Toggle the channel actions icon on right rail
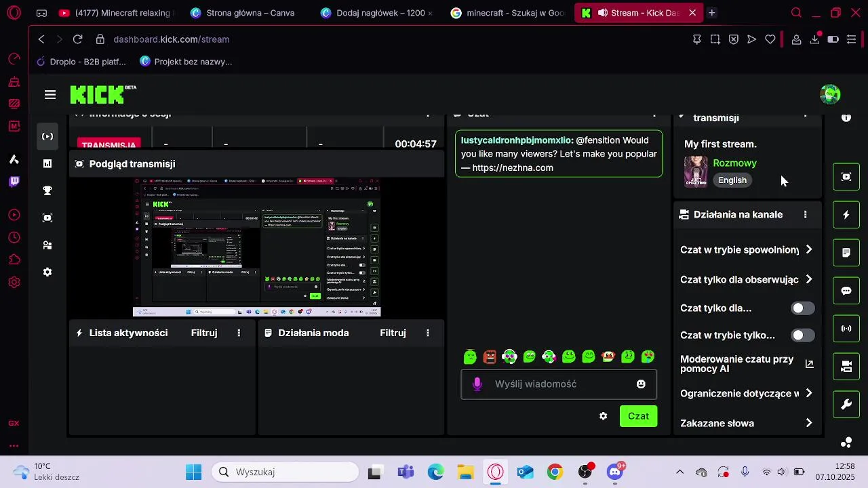 click(x=846, y=367)
